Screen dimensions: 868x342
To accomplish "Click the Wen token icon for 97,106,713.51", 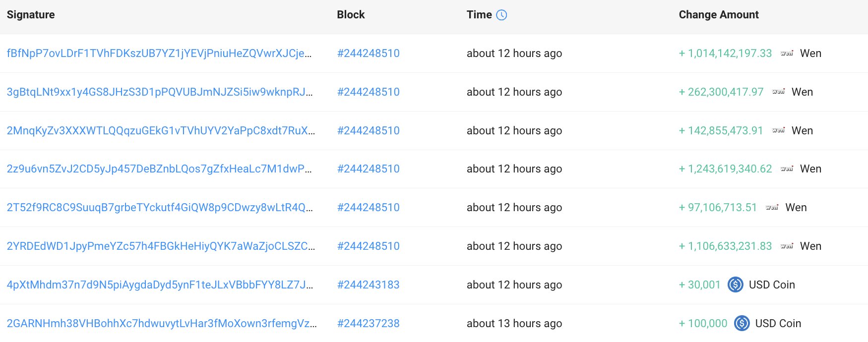I will click(772, 207).
